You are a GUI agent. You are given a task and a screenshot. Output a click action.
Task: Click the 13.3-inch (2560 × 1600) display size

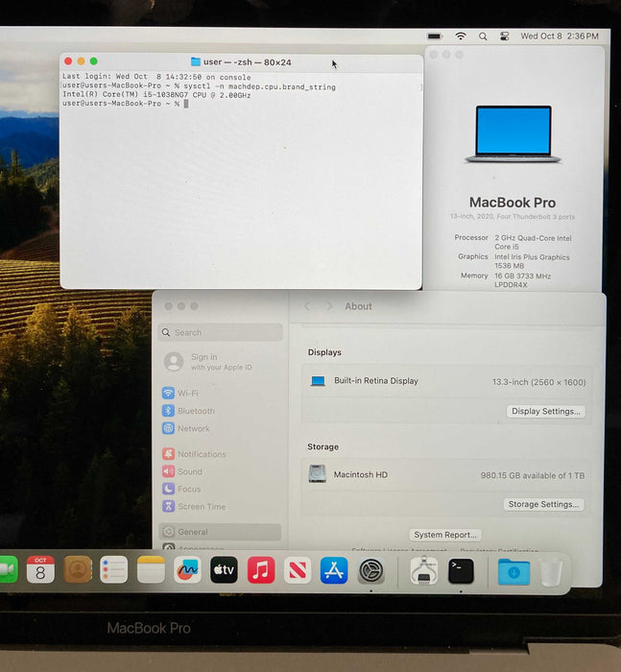[538, 382]
